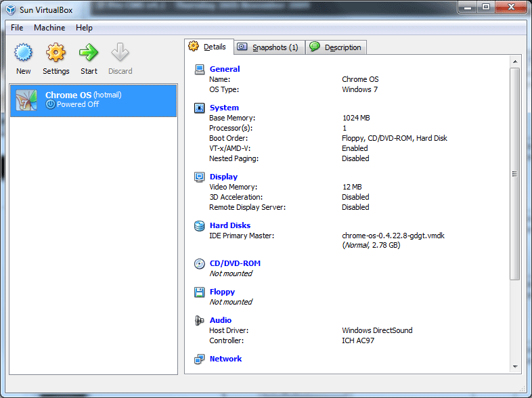Click the General section computer icon
This screenshot has height=398, width=532.
200,69
